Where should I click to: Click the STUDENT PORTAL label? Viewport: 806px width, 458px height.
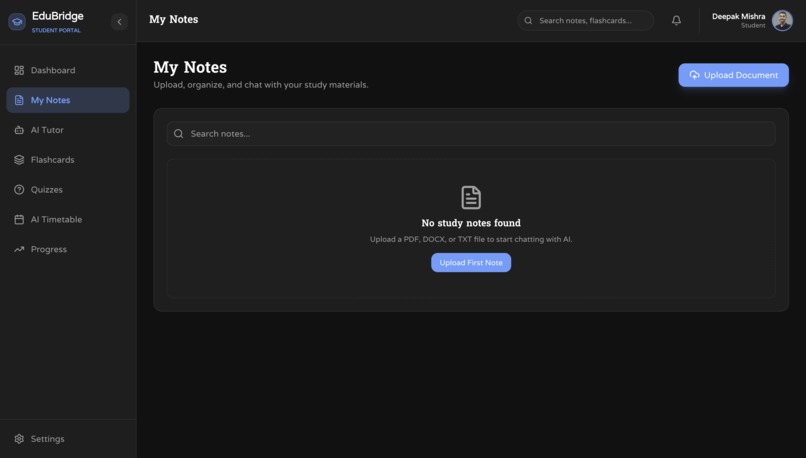(56, 30)
